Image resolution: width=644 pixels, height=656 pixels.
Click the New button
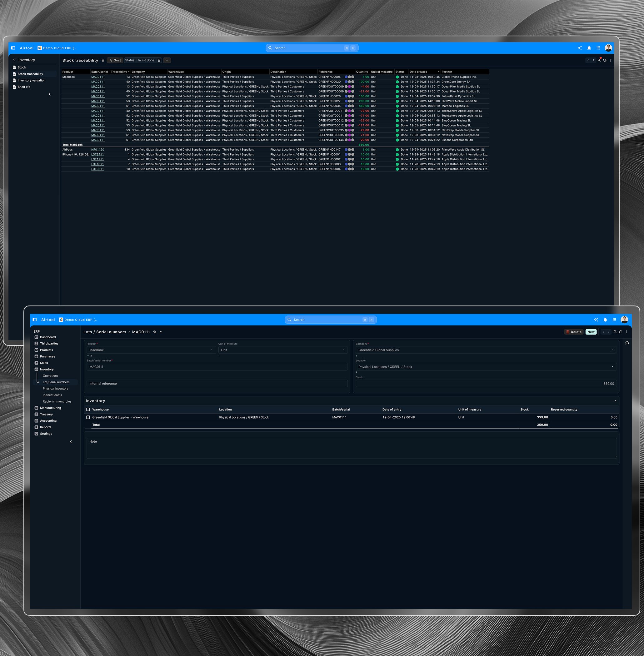pyautogui.click(x=591, y=332)
